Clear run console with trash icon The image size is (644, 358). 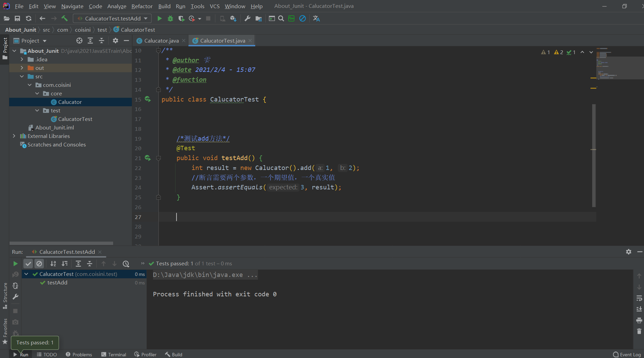click(639, 331)
